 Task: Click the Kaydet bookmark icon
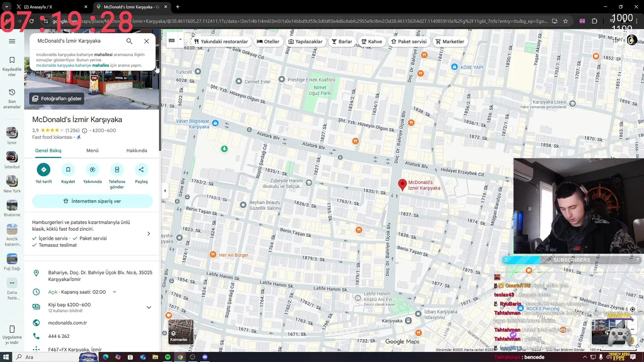[68, 169]
